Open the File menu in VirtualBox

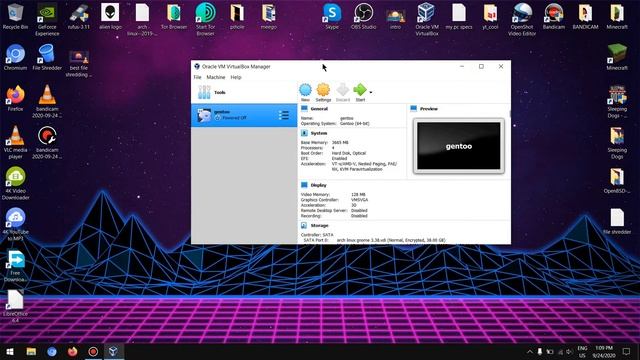point(198,77)
